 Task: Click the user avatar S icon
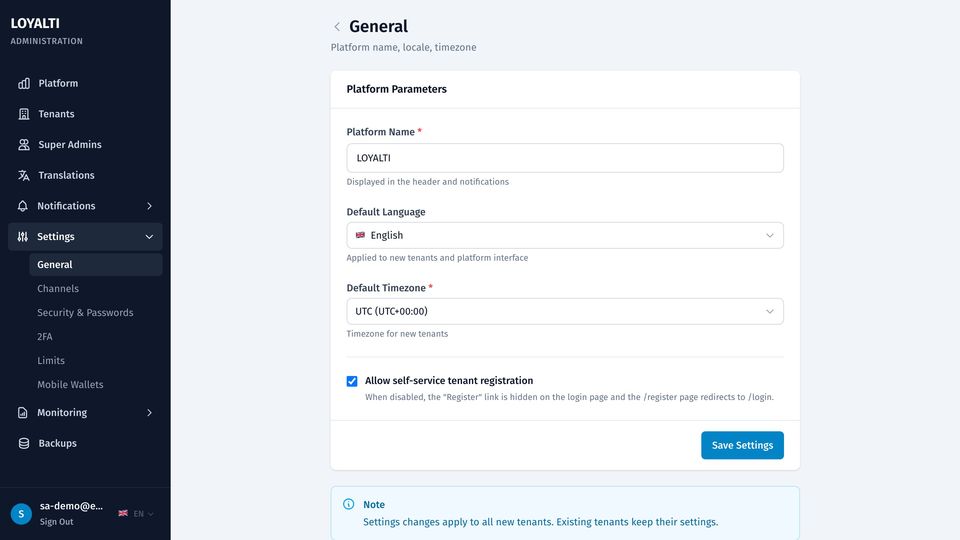pos(21,514)
